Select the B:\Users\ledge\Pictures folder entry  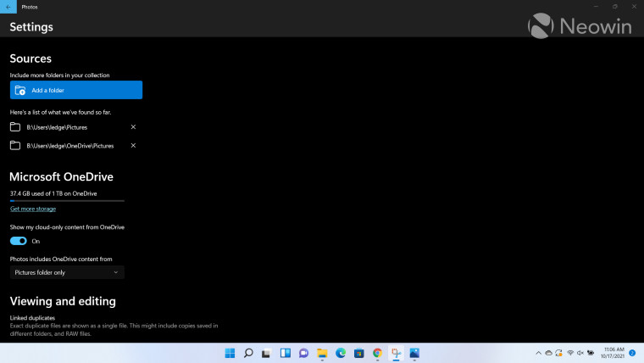click(x=57, y=127)
